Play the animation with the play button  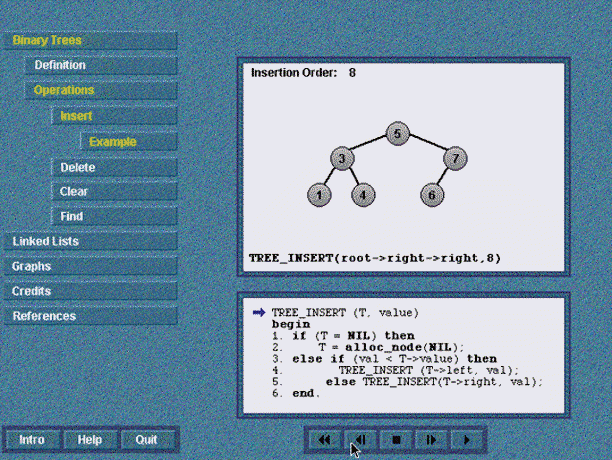pyautogui.click(x=466, y=440)
